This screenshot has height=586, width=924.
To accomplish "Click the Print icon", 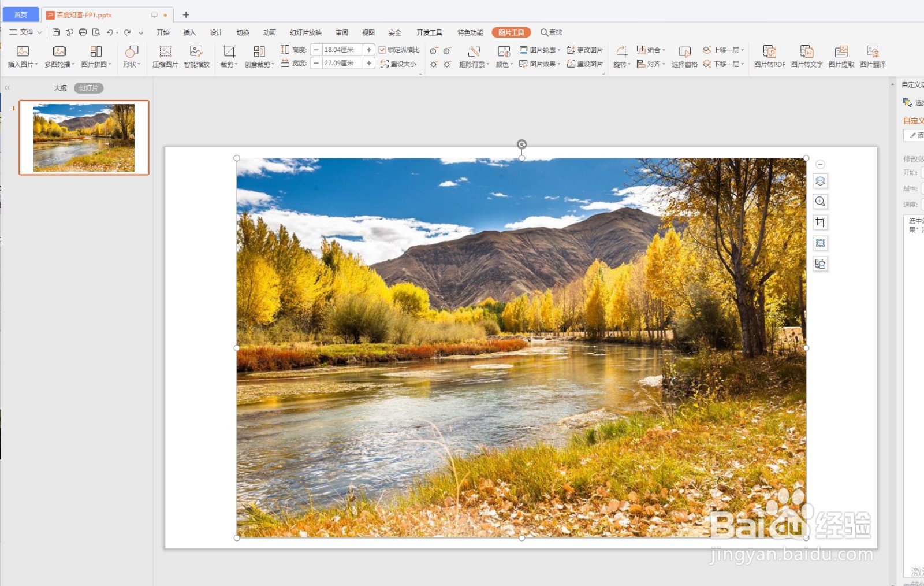I will click(83, 32).
